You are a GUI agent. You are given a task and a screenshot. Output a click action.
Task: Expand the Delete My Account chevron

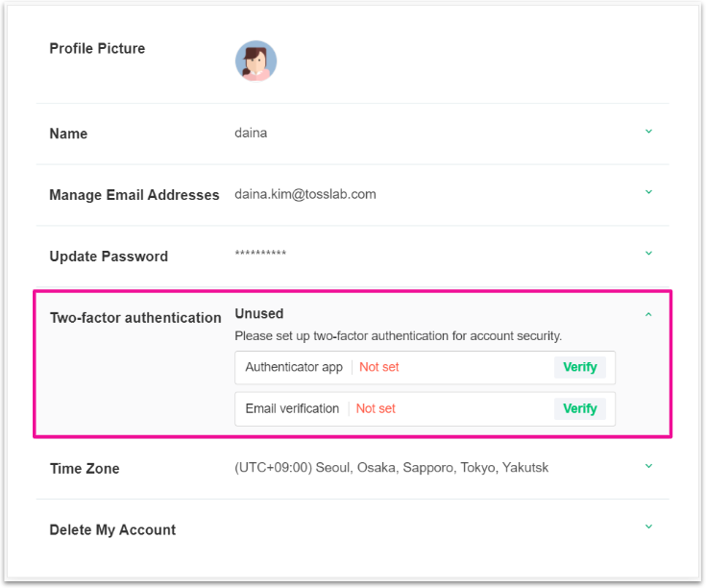coord(648,527)
